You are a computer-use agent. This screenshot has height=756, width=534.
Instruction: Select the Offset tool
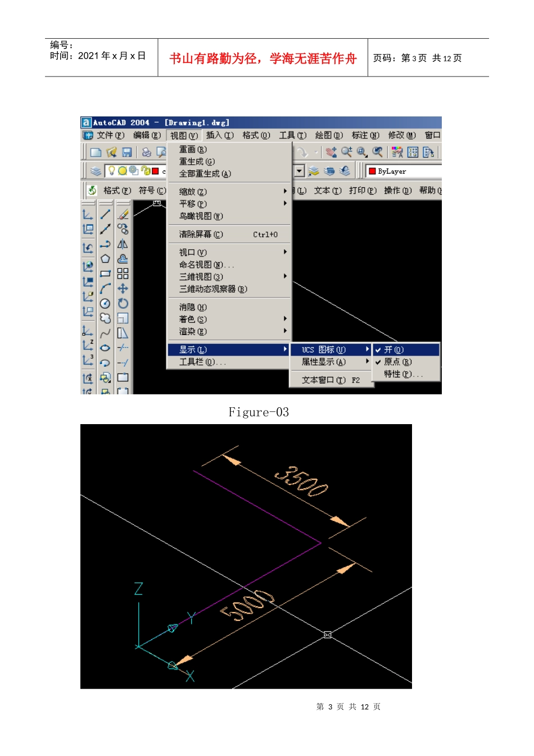click(123, 259)
